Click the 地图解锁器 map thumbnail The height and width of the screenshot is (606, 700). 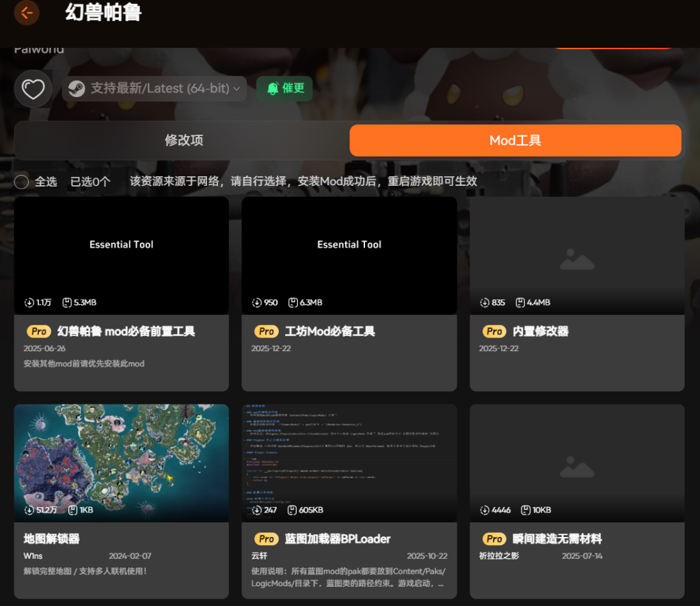click(x=122, y=463)
